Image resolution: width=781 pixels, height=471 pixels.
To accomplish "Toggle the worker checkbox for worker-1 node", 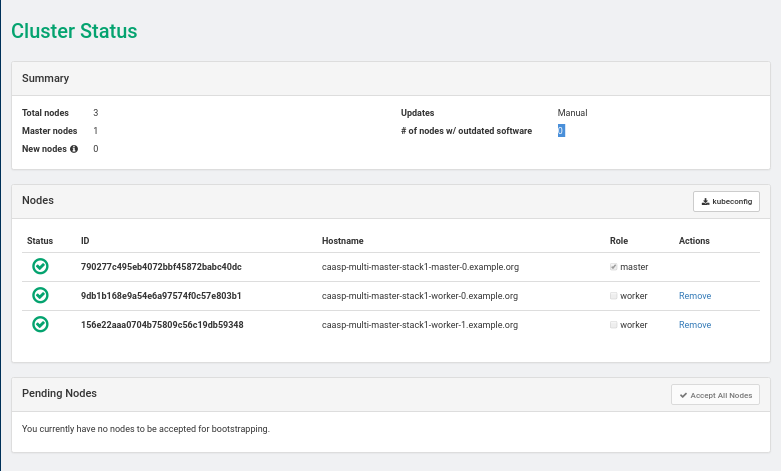I will (613, 325).
